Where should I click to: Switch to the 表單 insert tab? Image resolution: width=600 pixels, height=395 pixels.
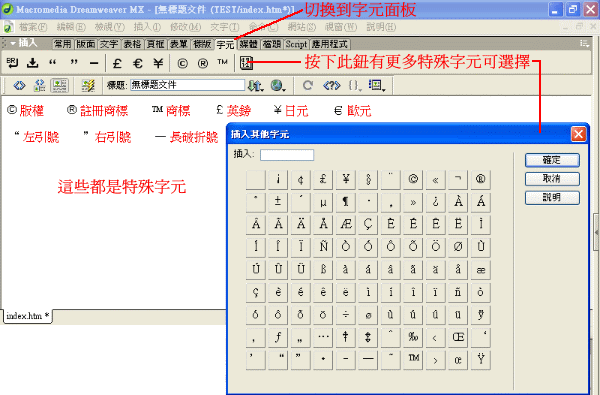coord(179,44)
